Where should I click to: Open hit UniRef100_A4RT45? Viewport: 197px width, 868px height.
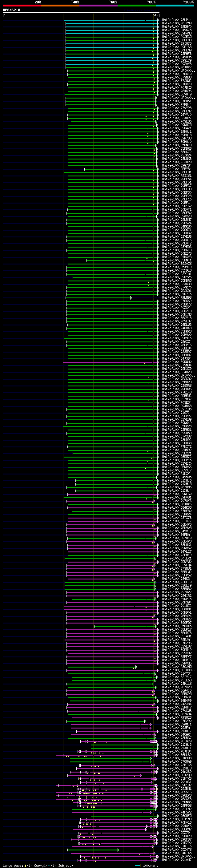177,854
